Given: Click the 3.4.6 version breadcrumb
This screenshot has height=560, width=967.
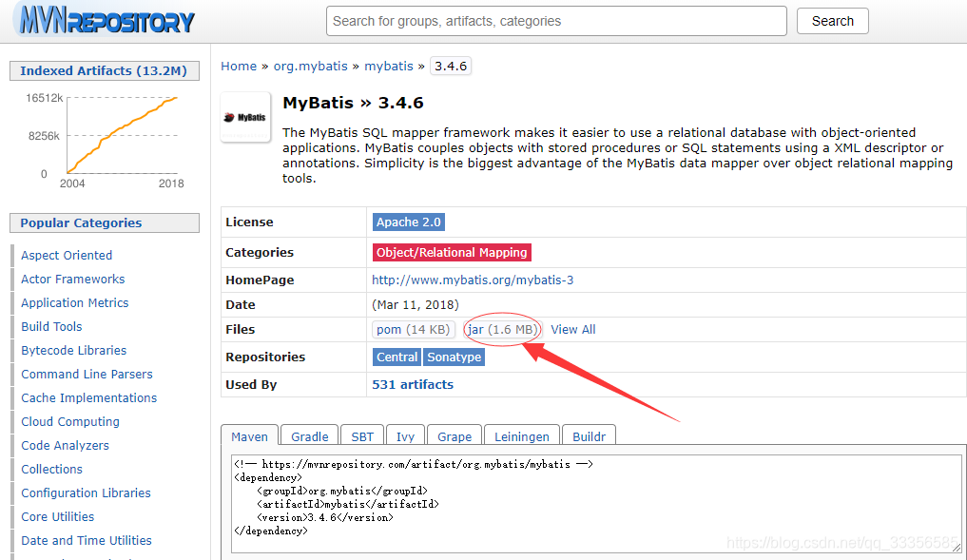Looking at the screenshot, I should 451,66.
